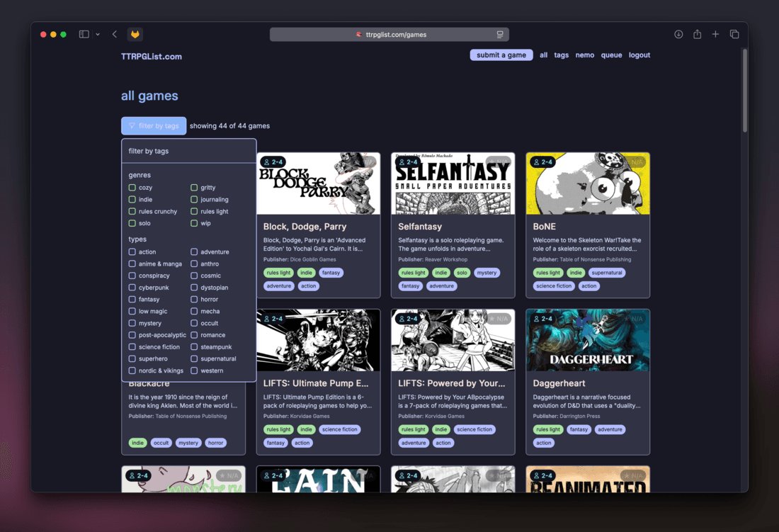Select the post-apocalyptic checkbox

(132, 335)
